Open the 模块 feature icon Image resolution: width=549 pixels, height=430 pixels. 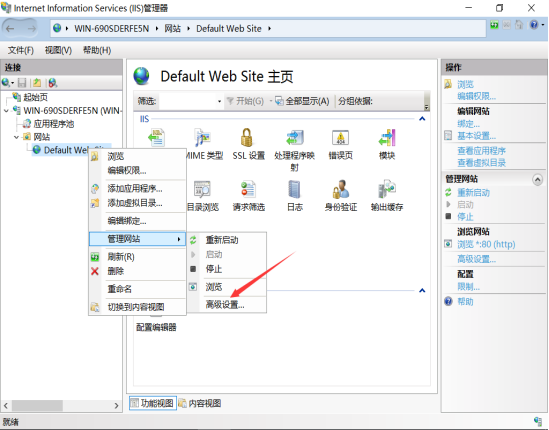pyautogui.click(x=387, y=144)
